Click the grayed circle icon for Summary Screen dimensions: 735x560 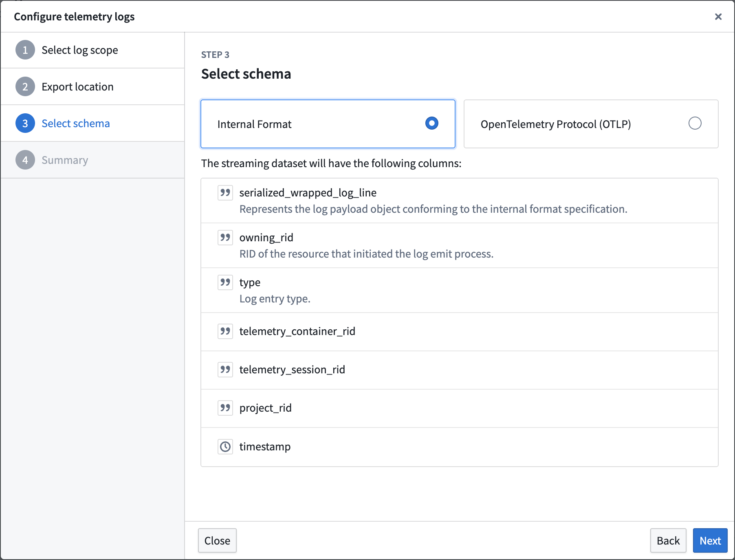pyautogui.click(x=25, y=160)
